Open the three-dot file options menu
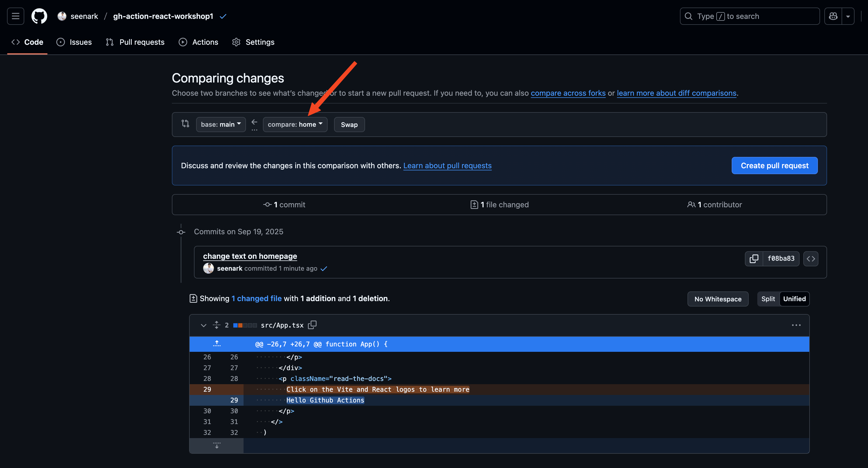 pyautogui.click(x=796, y=325)
